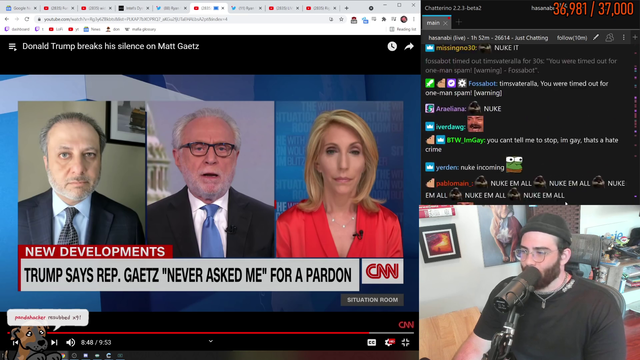Go forward in the Chrome browser
640x360 pixels.
pos(17,19)
